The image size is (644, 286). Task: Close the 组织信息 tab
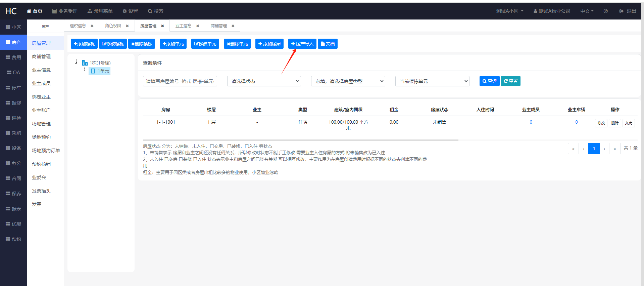coord(92,26)
